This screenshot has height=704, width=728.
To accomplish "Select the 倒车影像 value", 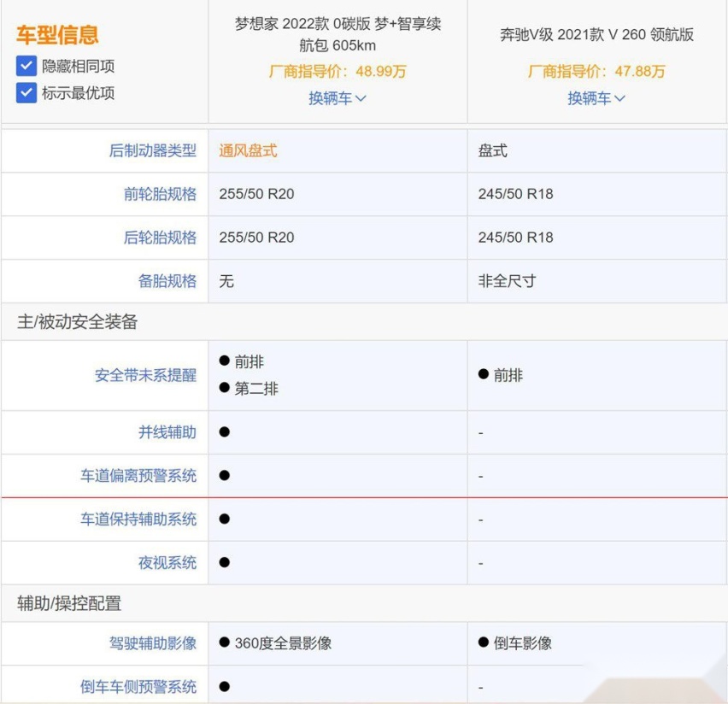I will tap(515, 643).
